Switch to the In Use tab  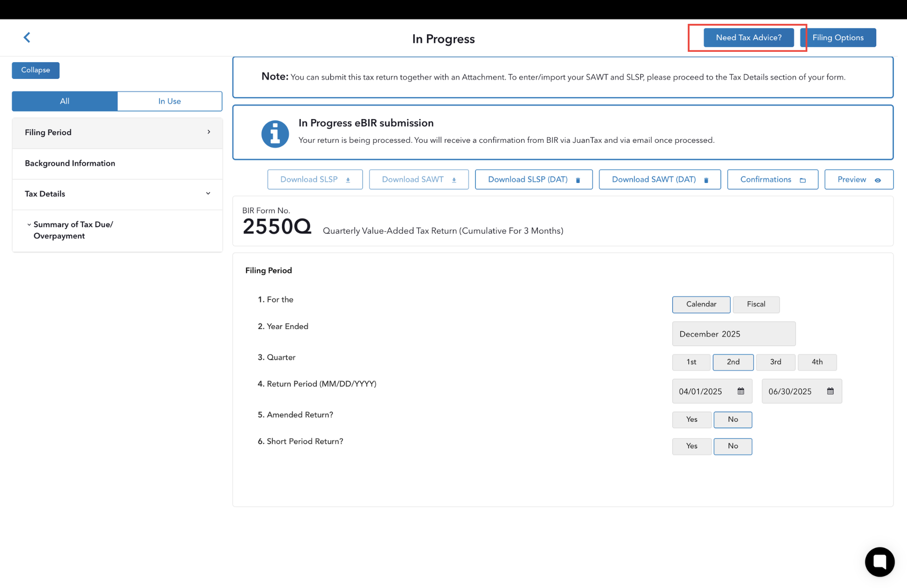coord(169,101)
